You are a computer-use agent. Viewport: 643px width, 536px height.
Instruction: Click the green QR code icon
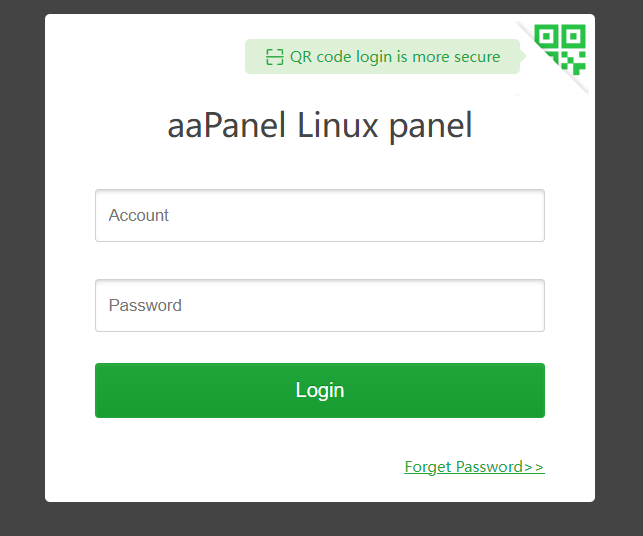[x=560, y=48]
